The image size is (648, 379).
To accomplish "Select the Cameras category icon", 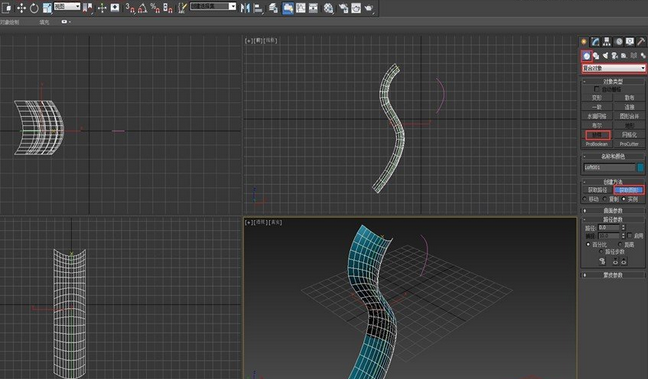I will click(615, 56).
